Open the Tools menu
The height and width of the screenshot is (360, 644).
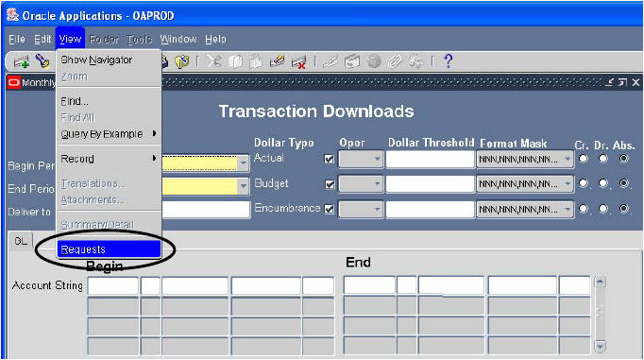point(139,39)
